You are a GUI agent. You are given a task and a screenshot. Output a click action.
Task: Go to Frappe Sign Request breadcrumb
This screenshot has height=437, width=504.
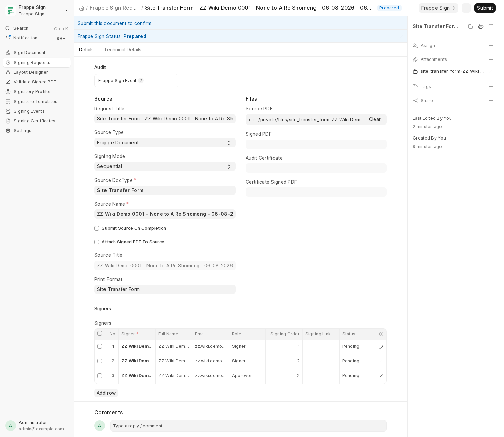point(113,8)
